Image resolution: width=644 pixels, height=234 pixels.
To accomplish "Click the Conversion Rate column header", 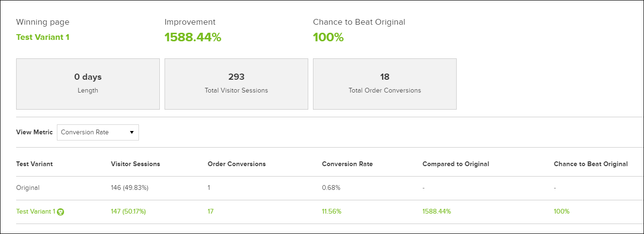I will tap(347, 164).
